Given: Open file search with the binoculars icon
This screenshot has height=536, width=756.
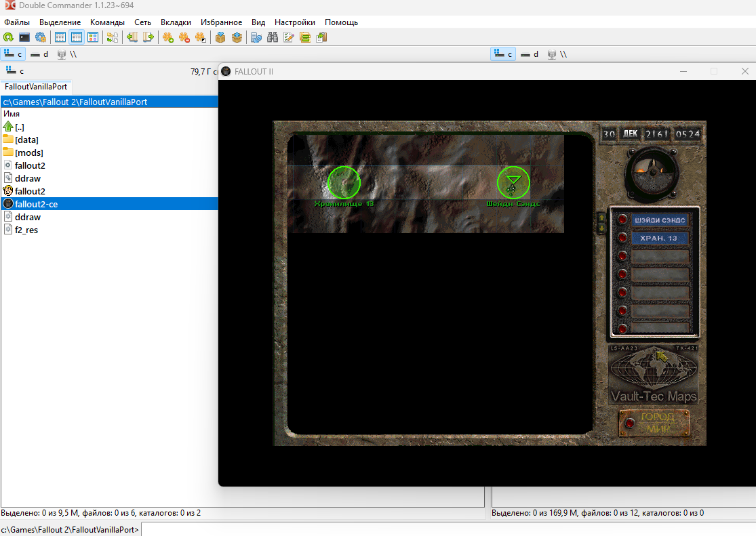Looking at the screenshot, I should tap(273, 37).
